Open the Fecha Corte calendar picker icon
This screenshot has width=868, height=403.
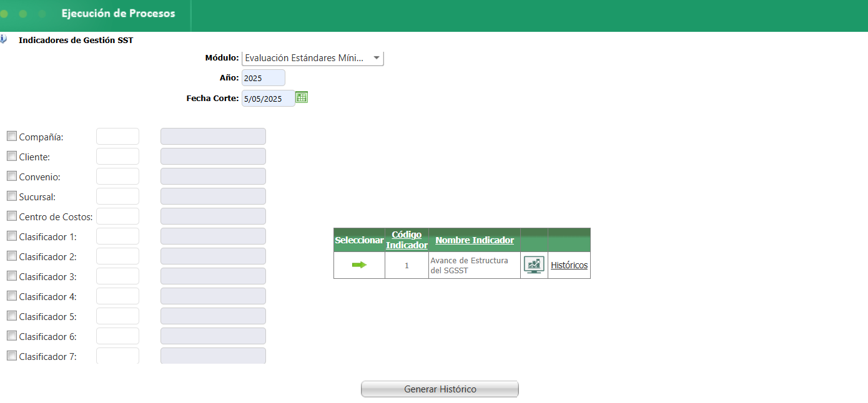point(302,97)
